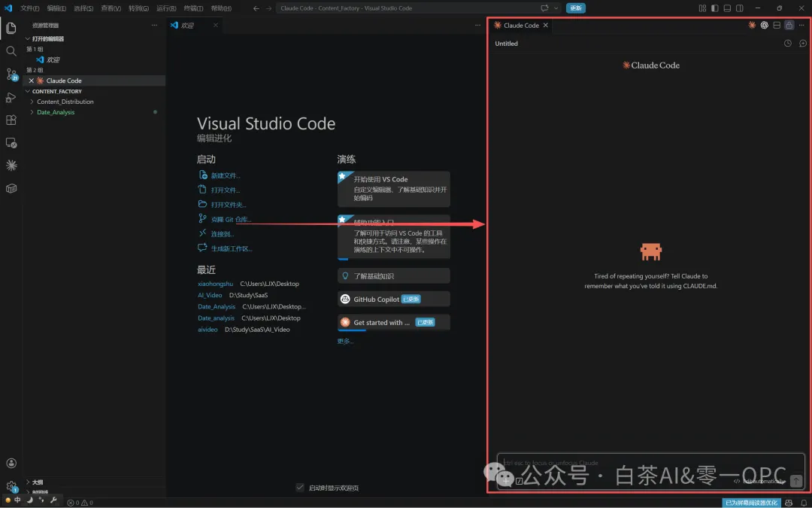Expand the Date_Analysis folder
Screen dimensions: 812x508
pos(56,112)
